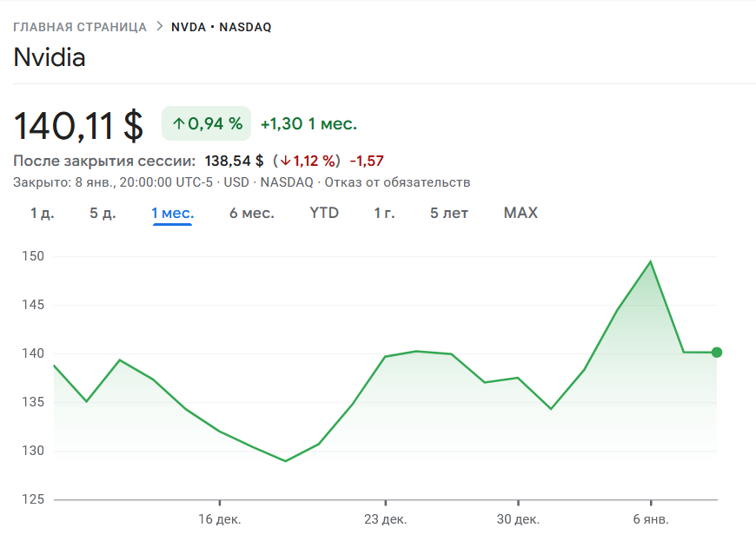The image size is (756, 541).
Task: Show the 5 лет chart range
Action: point(448,213)
